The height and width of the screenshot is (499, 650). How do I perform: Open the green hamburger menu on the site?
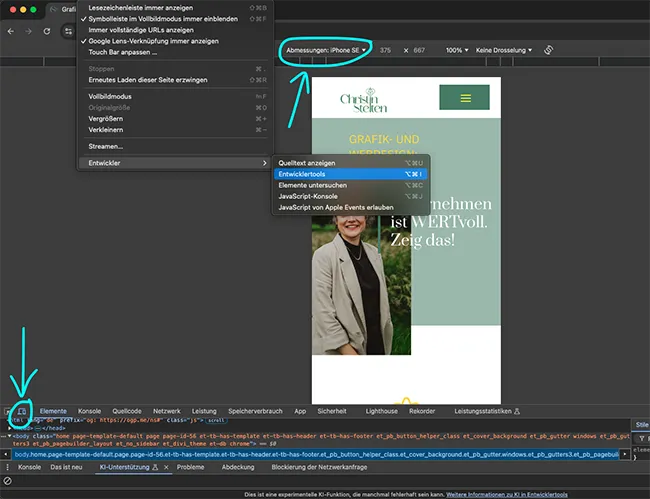click(464, 97)
